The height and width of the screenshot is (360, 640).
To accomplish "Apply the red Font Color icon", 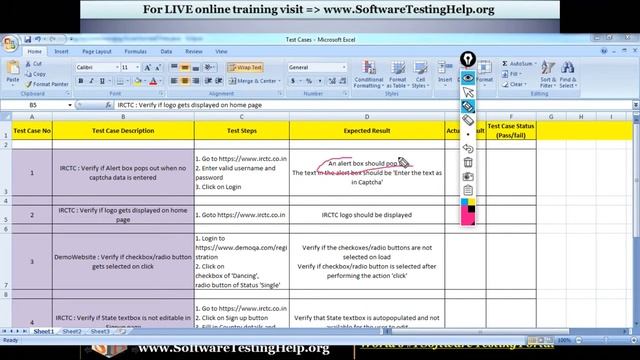I will [153, 81].
